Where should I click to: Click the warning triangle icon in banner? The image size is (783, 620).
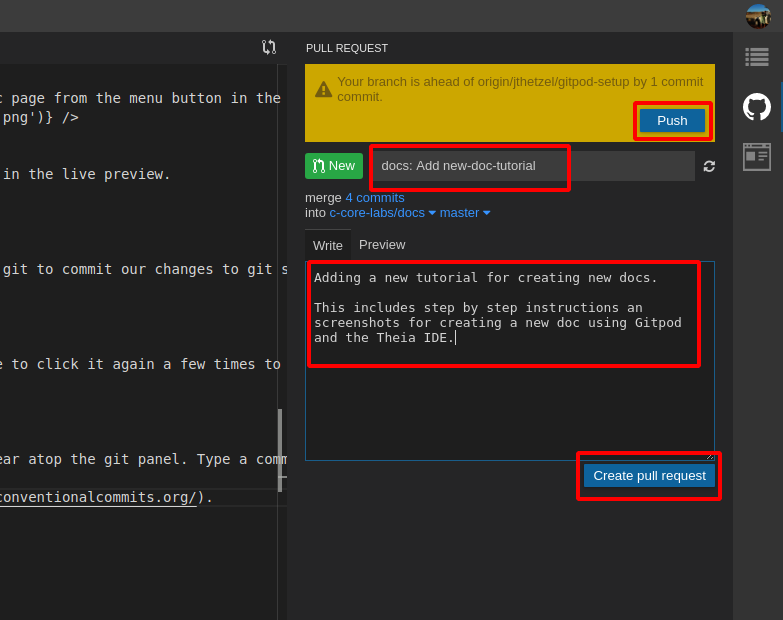[323, 89]
